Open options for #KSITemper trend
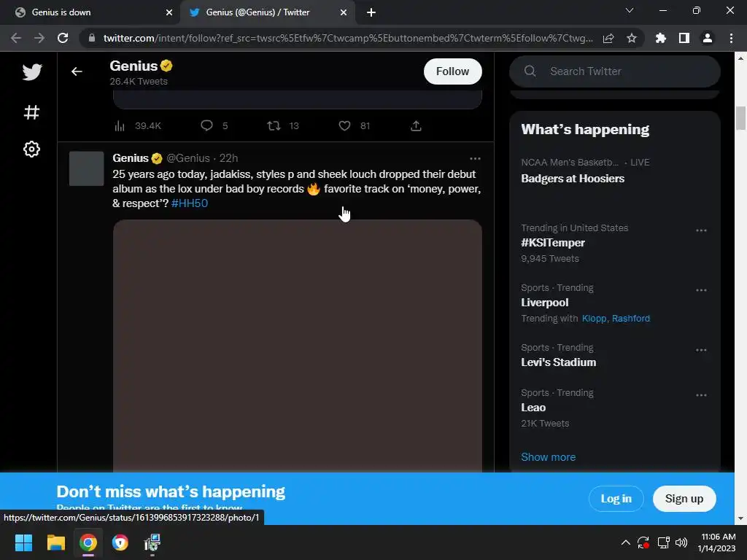This screenshot has height=560, width=747. tap(701, 230)
